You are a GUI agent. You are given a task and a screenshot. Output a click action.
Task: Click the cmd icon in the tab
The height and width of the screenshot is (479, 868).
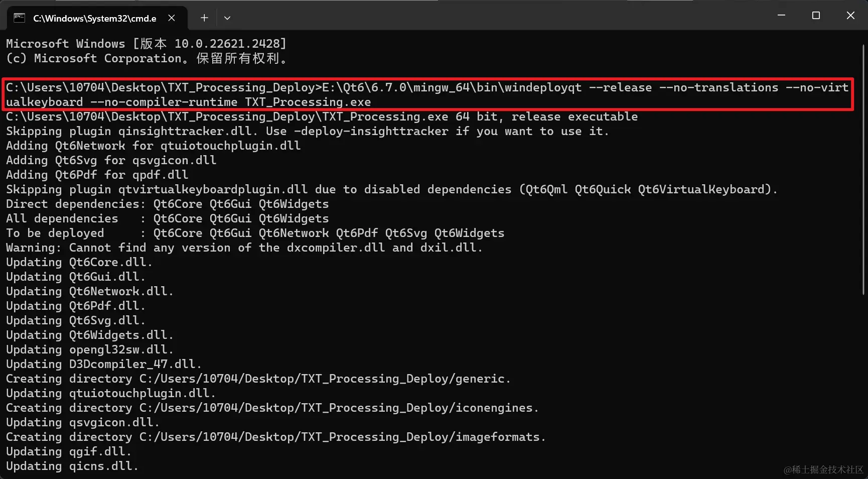tap(19, 18)
